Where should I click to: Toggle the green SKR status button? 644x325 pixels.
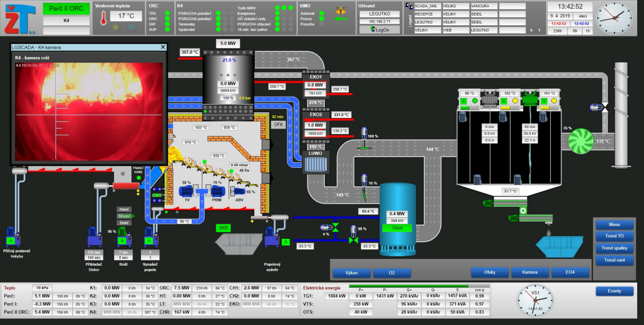coord(222,228)
